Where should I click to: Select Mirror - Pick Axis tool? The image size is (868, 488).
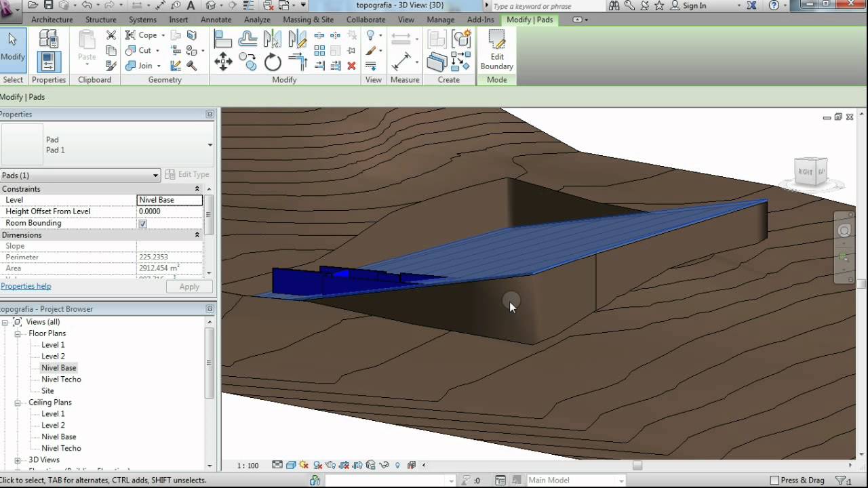click(x=273, y=39)
